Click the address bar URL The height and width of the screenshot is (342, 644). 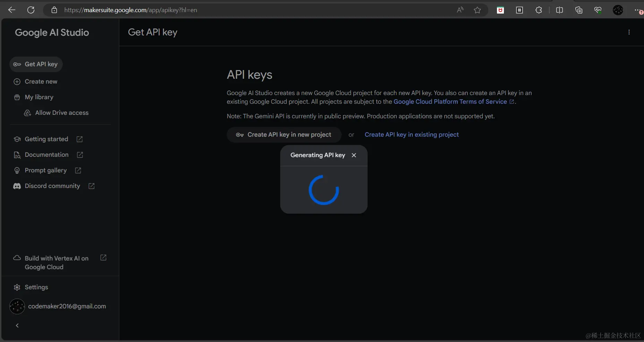point(130,10)
